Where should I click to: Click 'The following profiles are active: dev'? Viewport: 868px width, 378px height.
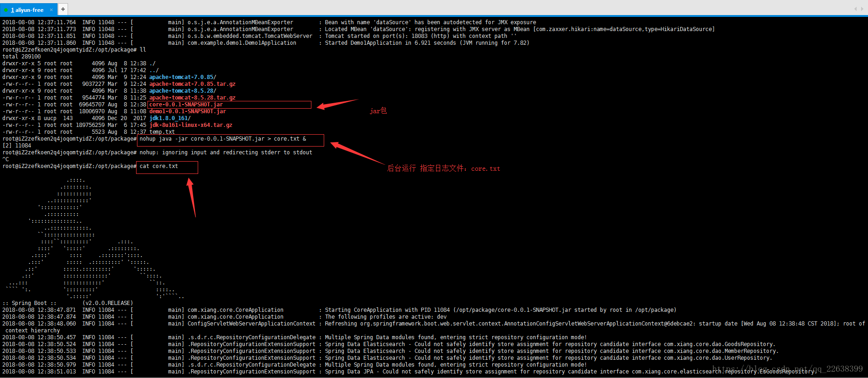point(386,317)
